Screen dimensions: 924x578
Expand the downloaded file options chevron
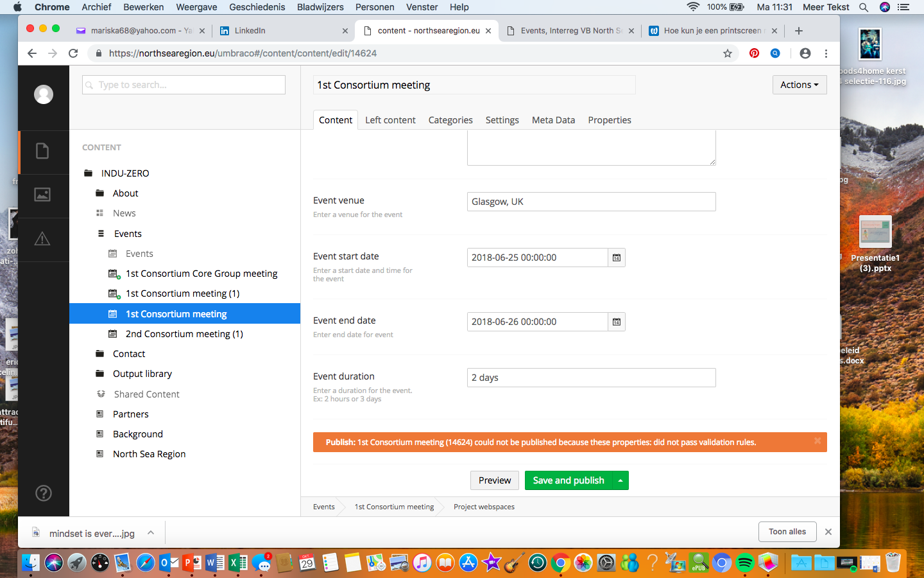(x=151, y=532)
